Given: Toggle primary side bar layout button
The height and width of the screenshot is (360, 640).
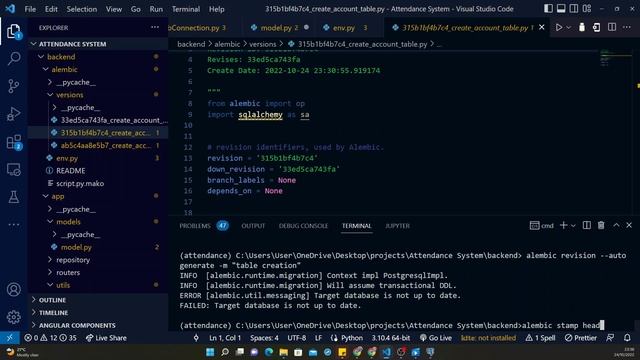Looking at the screenshot, I should click(x=548, y=9).
